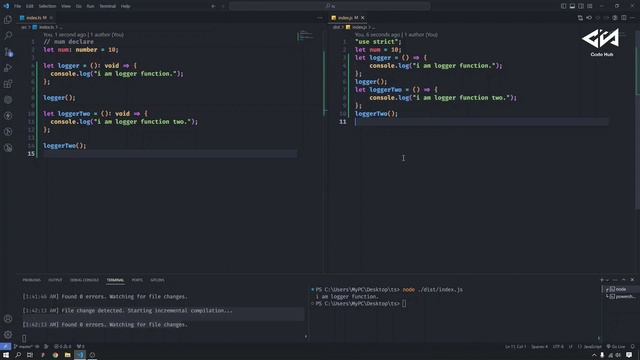Click loggerTwo() call in index.ts
This screenshot has height=360, width=640.
[64, 146]
